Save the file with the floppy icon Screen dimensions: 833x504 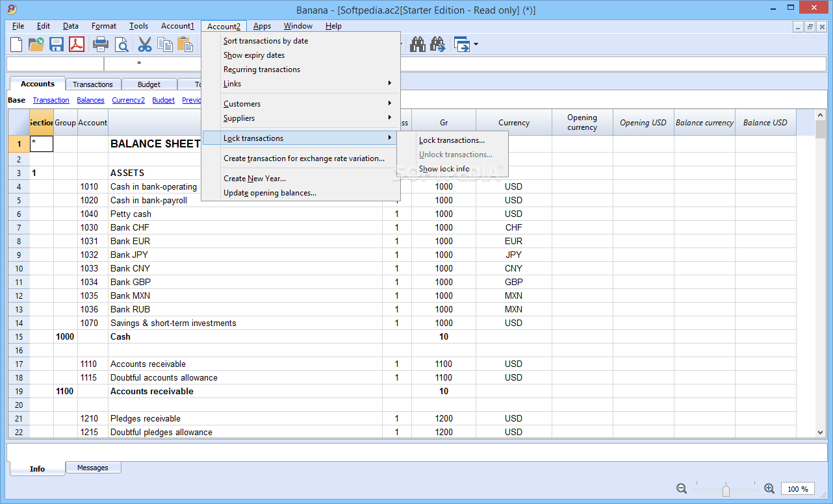(x=57, y=44)
